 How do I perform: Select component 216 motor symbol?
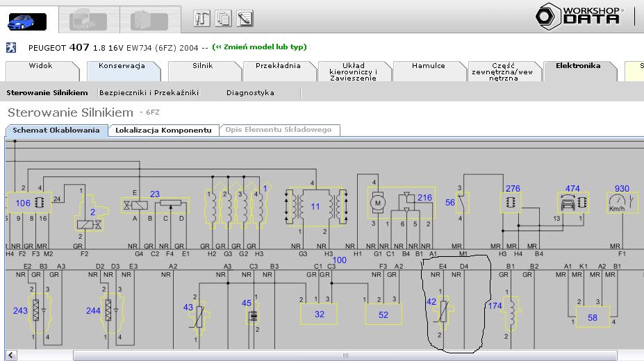click(401, 203)
